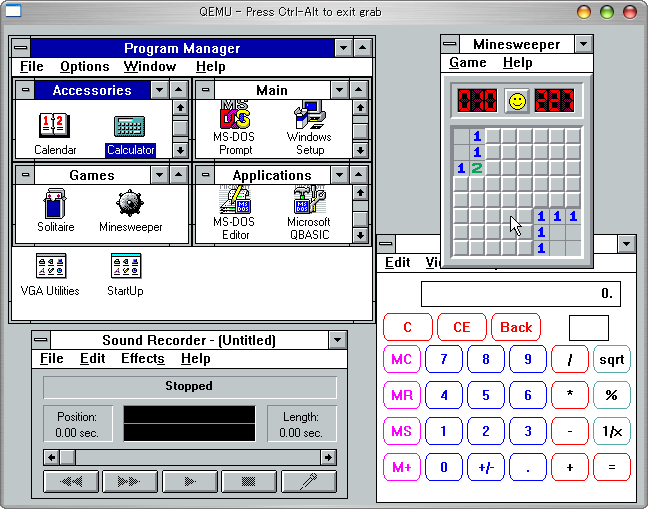
Task: Open Minesweeper Game menu
Action: pyautogui.click(x=467, y=62)
